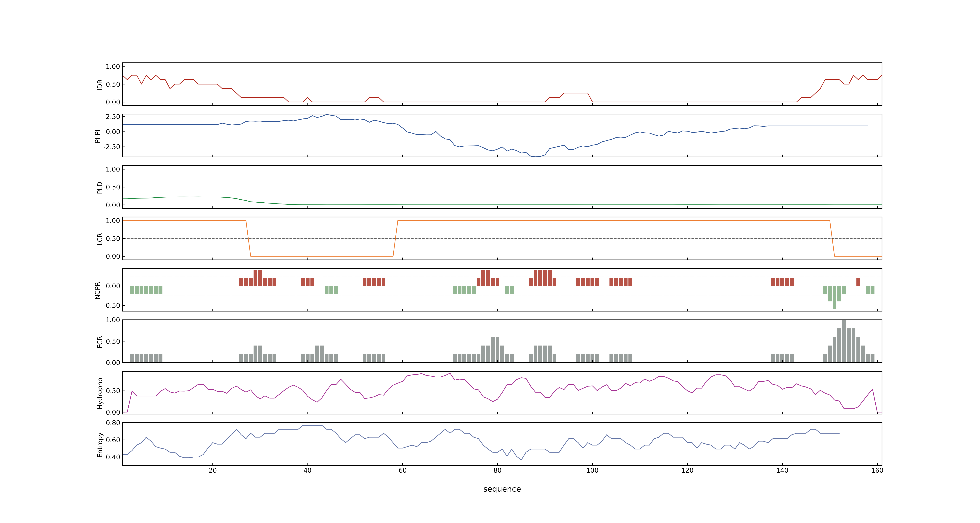Click the tallest gray FCR bar near 153
Screen dimensions: 980x523
click(844, 341)
